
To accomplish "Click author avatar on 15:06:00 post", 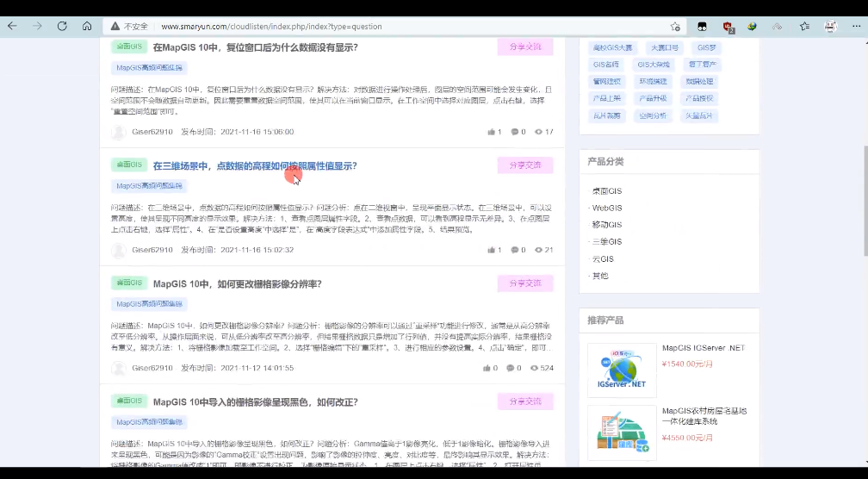I will (x=119, y=133).
